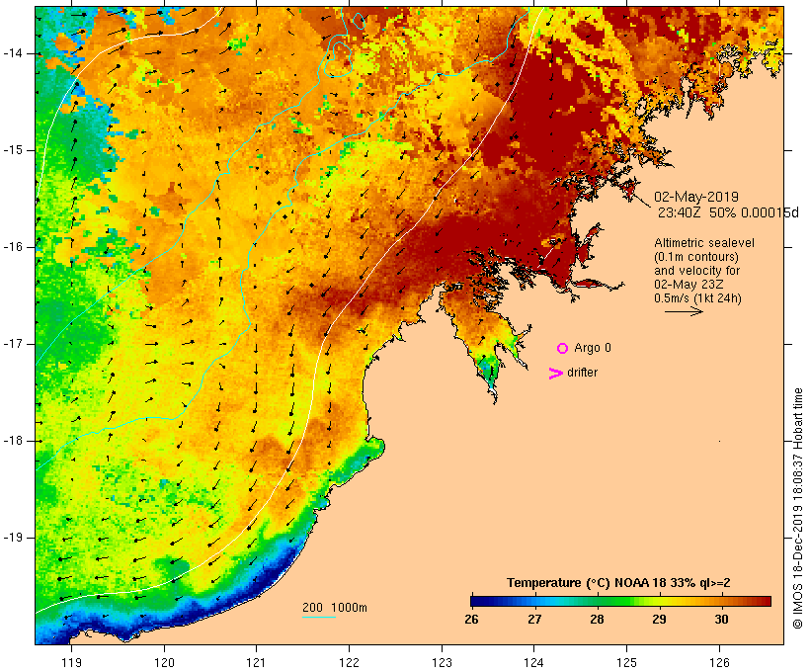Viewport: 810px width, 672px height.
Task: Click the '02-May-2019' date text
Action: tap(696, 197)
